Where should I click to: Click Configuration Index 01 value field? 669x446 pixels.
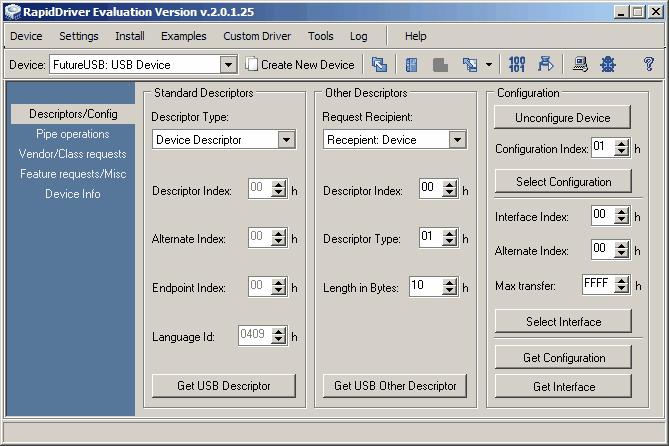coord(603,148)
